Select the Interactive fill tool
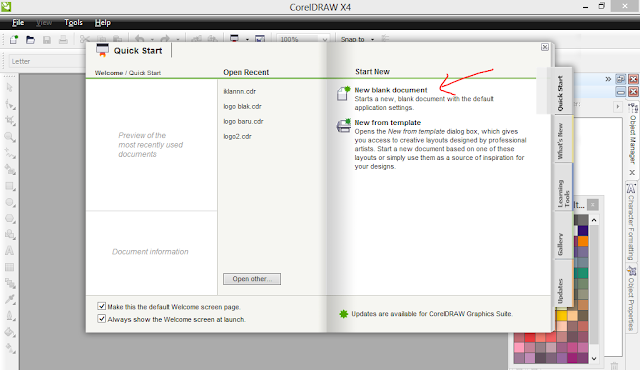The width and height of the screenshot is (640, 370). click(10, 348)
